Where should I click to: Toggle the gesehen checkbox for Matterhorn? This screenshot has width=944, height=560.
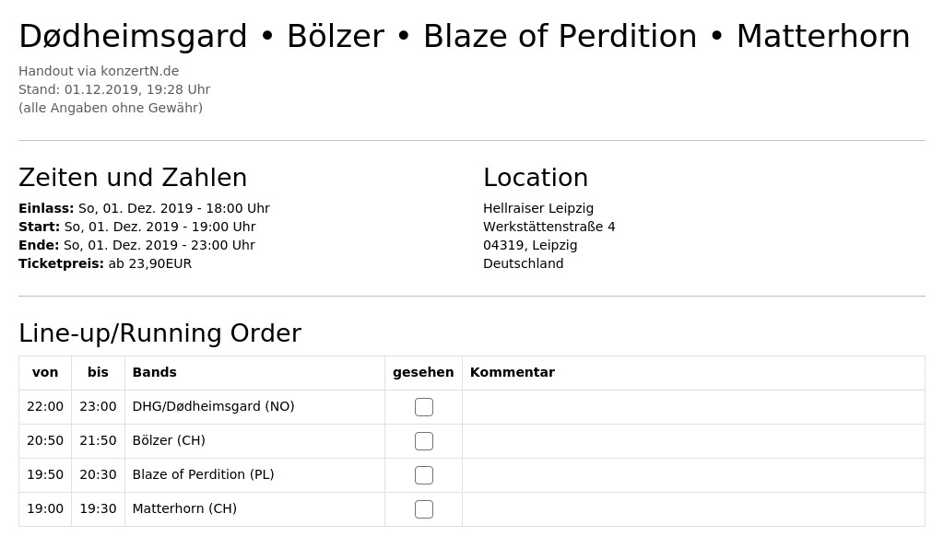(x=424, y=509)
